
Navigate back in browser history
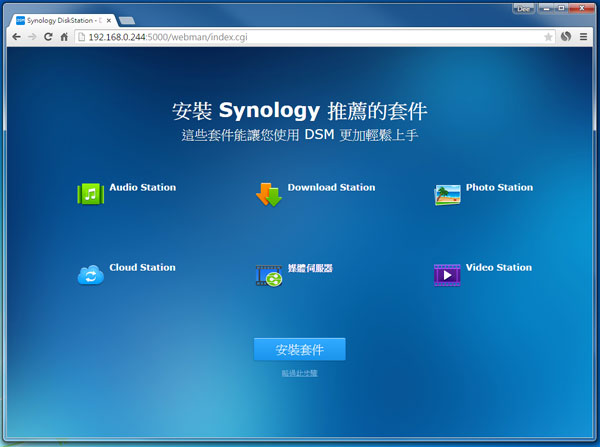14,37
